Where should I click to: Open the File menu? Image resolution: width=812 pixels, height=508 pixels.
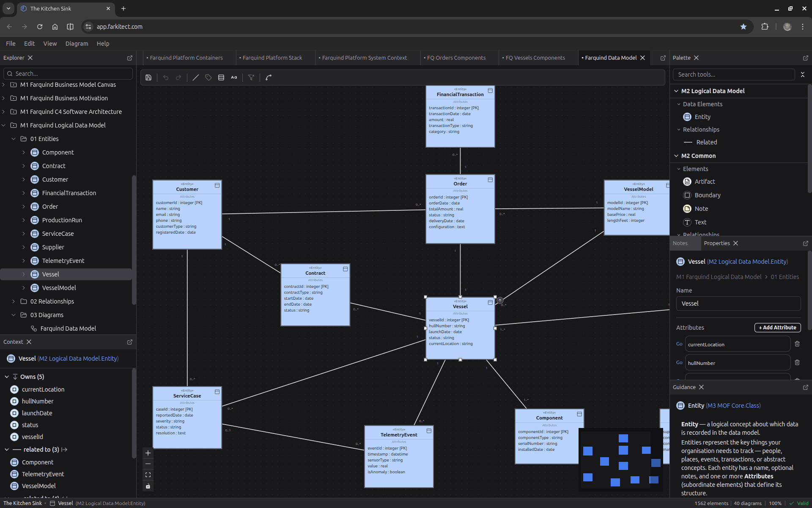point(11,44)
